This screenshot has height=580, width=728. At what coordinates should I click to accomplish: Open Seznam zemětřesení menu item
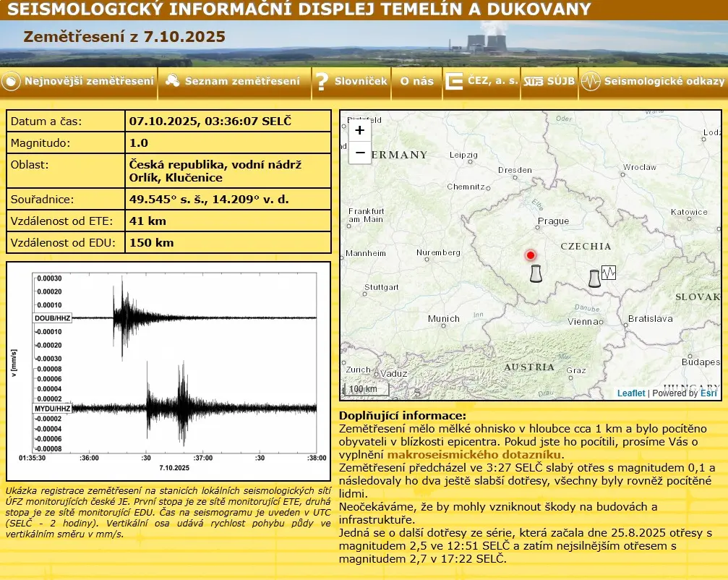pos(241,81)
